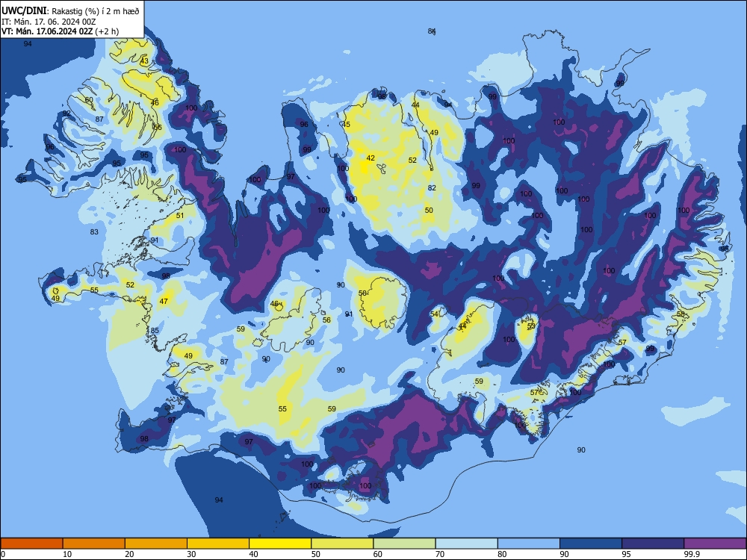Click the '50' humidity value in north
This screenshot has width=747, height=560.
[x=429, y=210]
